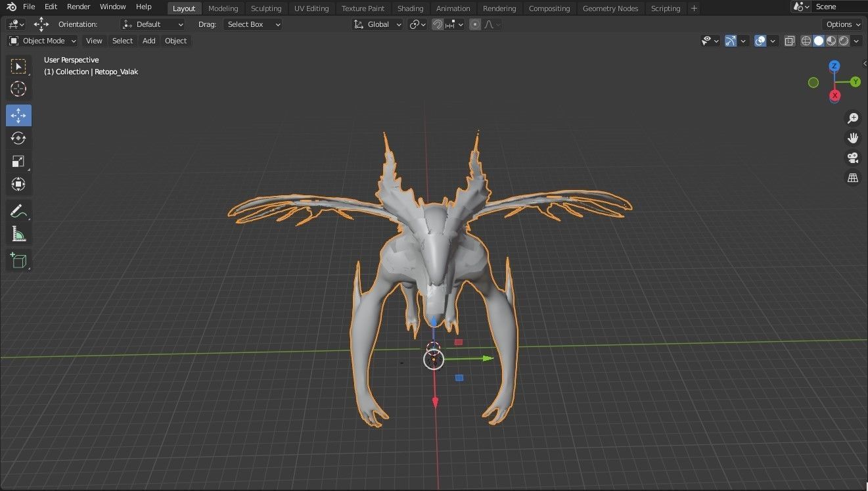Switch to the Sculpting workspace tab
Viewport: 868px width, 491px height.
(266, 9)
